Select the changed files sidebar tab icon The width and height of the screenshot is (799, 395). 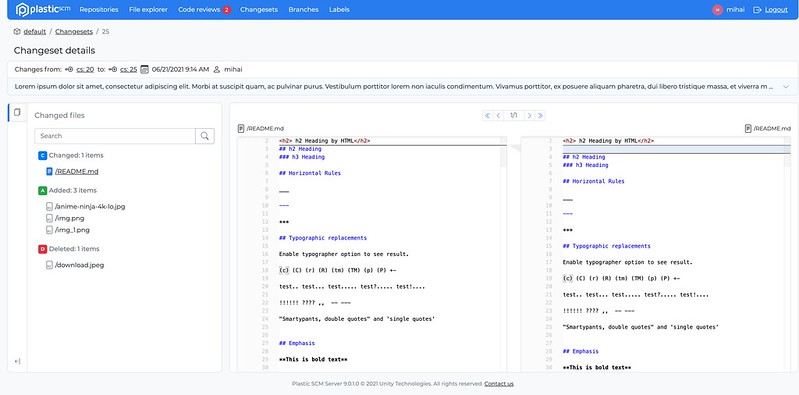[17, 112]
